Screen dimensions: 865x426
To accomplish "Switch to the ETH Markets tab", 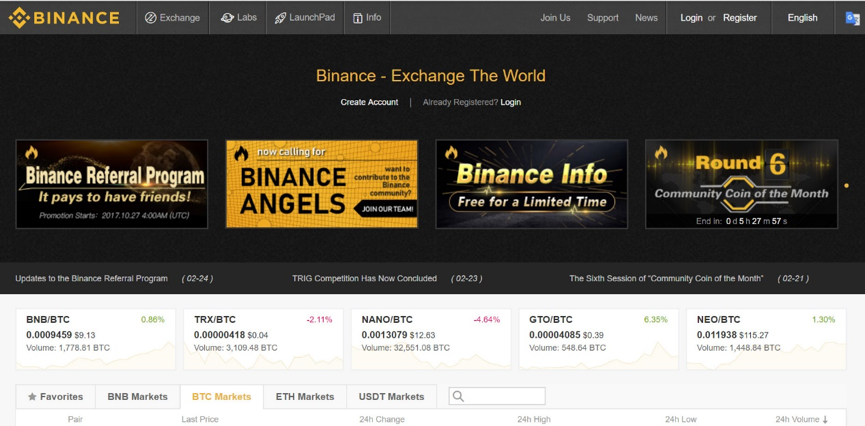I will (x=305, y=397).
